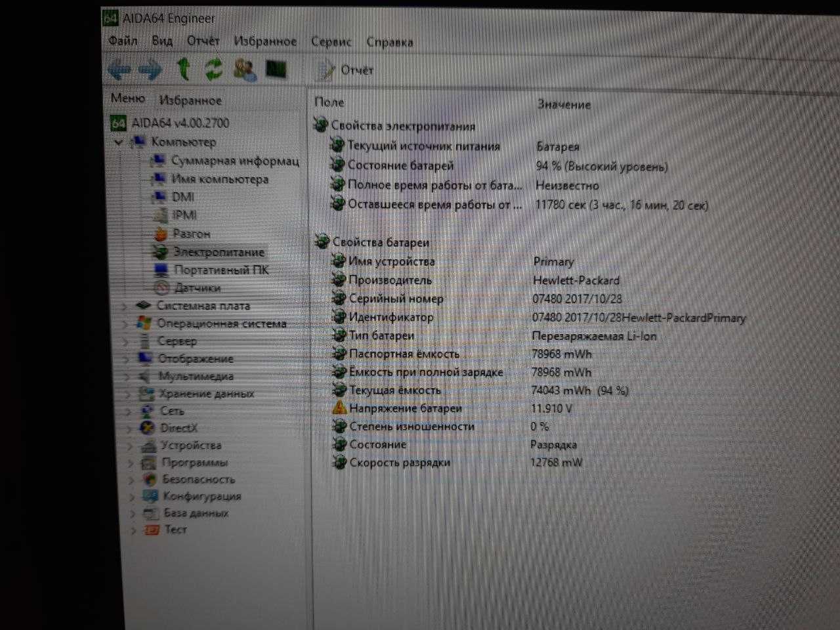840x630 pixels.
Task: Click the Устройства tree icon
Action: pos(148,446)
